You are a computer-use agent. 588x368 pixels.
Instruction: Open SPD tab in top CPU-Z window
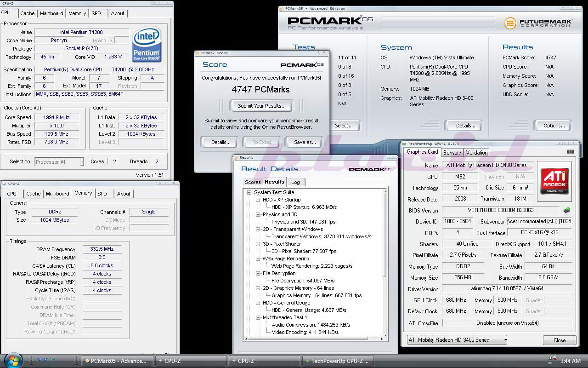point(96,13)
